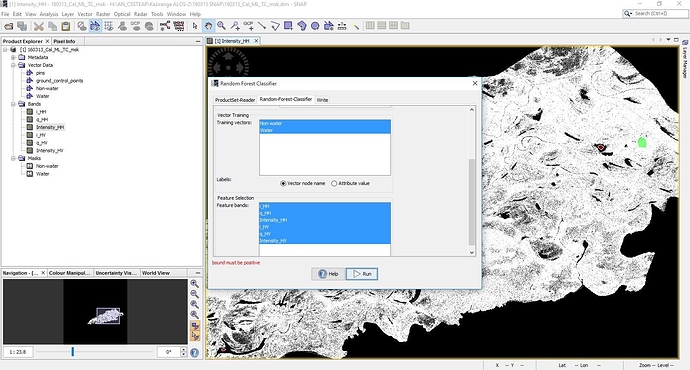Viewport: 690px width, 370px height.
Task: Select the Draw Ellipse tool
Action: tap(315, 26)
